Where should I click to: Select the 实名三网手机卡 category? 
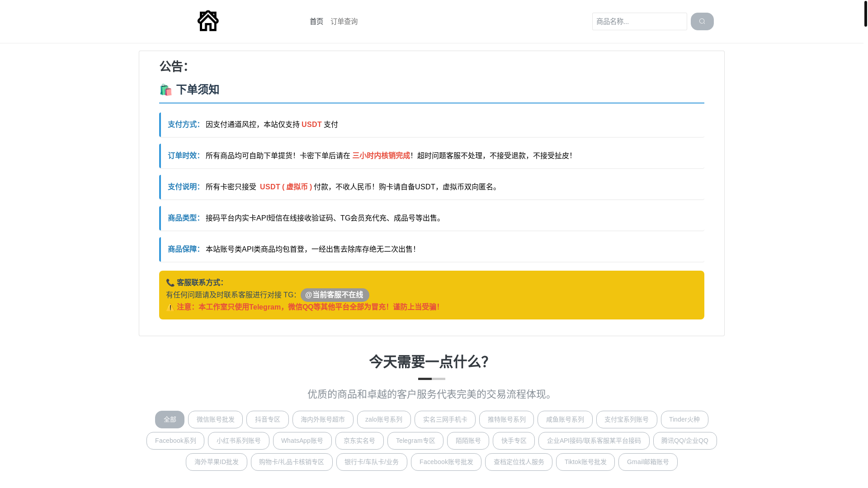(445, 419)
